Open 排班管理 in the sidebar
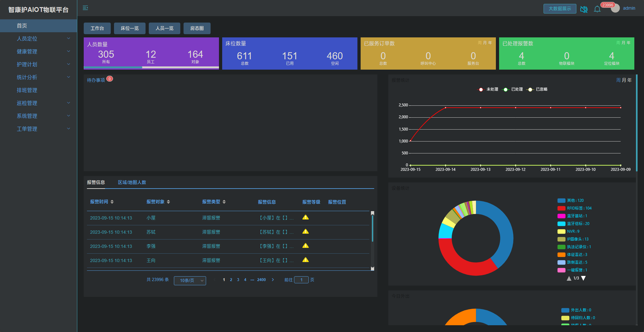The width and height of the screenshot is (644, 332). 39,90
